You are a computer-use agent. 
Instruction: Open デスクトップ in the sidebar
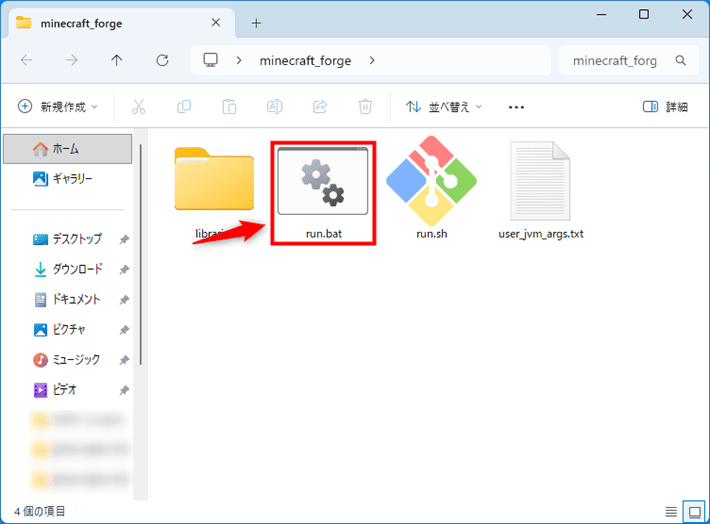click(67, 239)
